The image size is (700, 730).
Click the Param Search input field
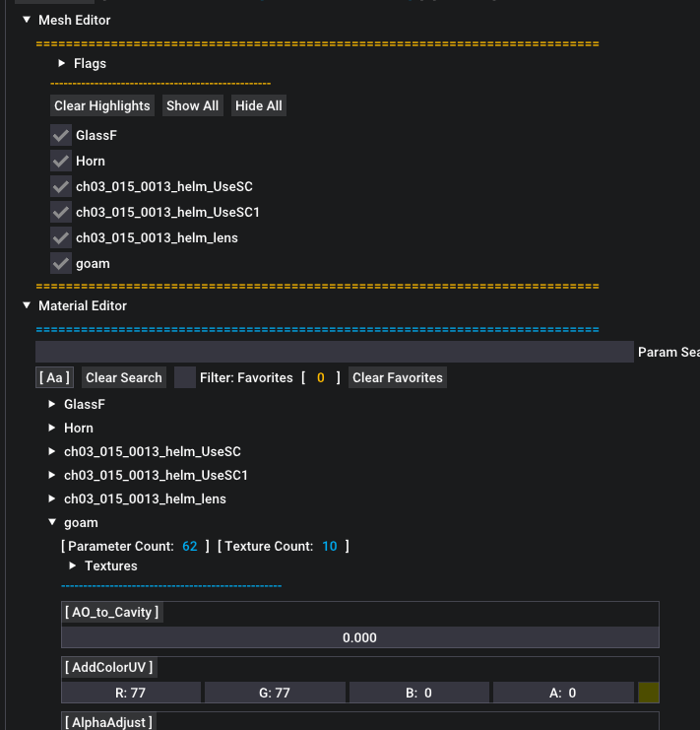335,352
